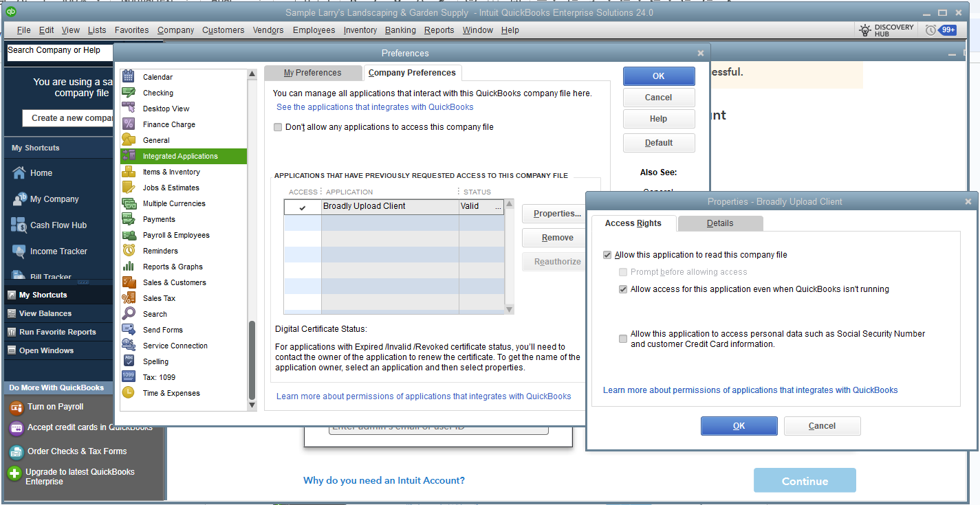Viewport: 980px width, 505px height.
Task: Select the Calendar preferences icon
Action: pyautogui.click(x=129, y=77)
